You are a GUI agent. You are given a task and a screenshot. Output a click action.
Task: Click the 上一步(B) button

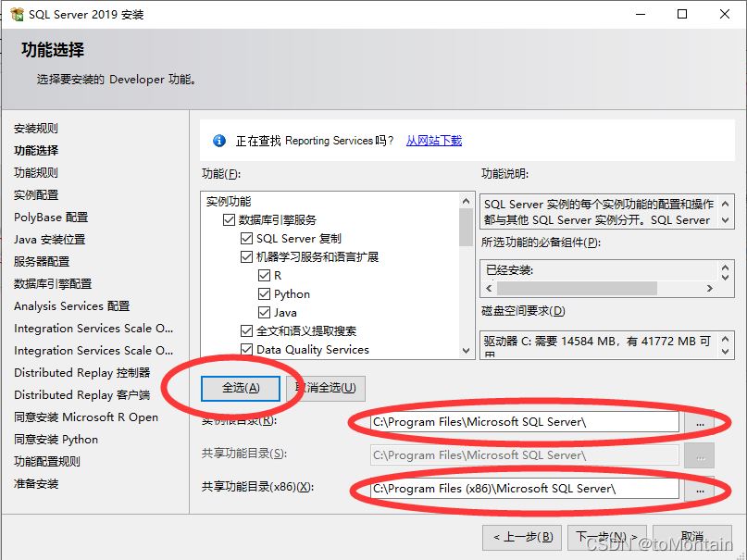pyautogui.click(x=522, y=538)
